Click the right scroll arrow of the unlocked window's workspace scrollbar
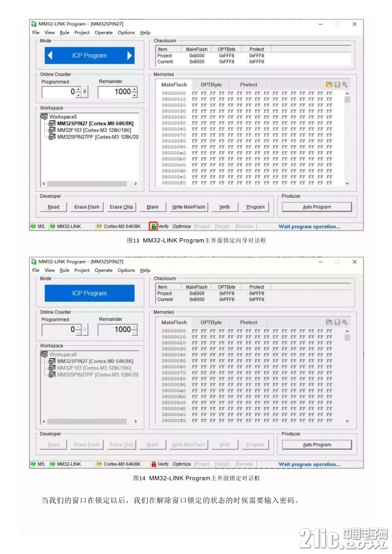Viewport: 392px width, 554px height. [x=135, y=184]
